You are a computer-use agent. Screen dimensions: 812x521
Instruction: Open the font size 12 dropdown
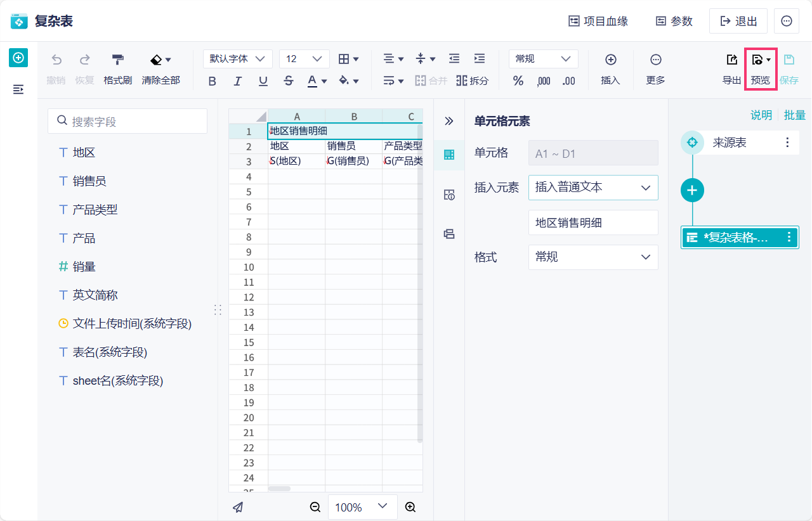click(304, 59)
